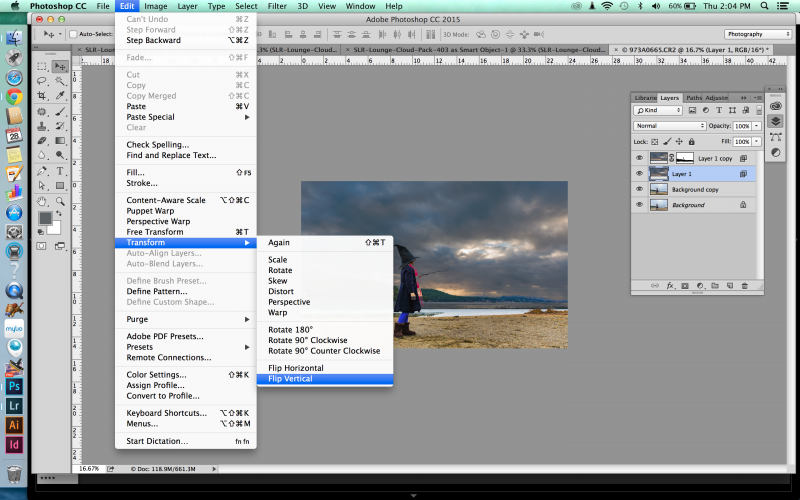The width and height of the screenshot is (800, 500).
Task: Open the Photography workspace dropdown
Action: 757,34
